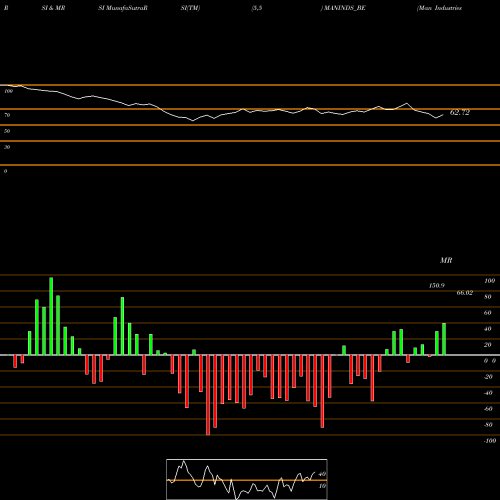Click the 80 label on MR axis
This screenshot has height=500, width=500.
pos(488,297)
